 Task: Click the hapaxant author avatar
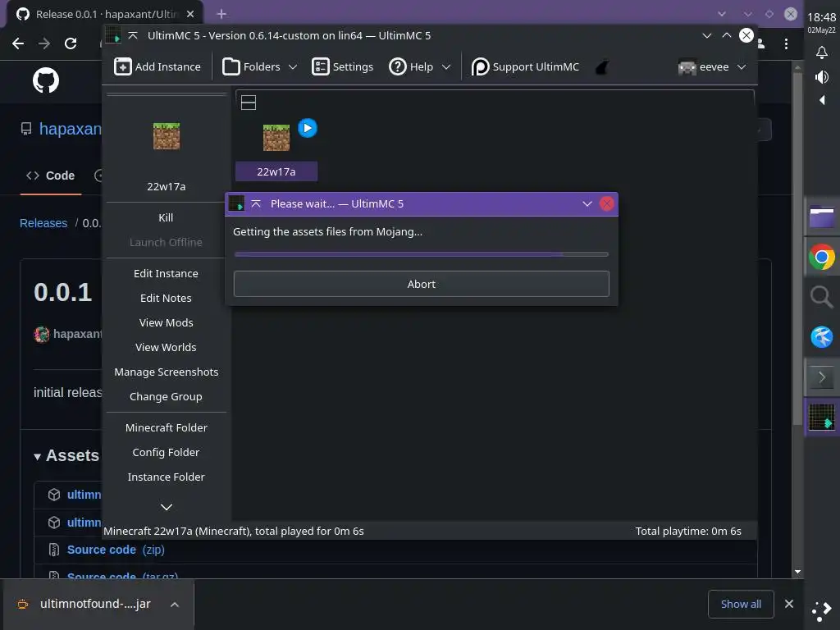[41, 335]
